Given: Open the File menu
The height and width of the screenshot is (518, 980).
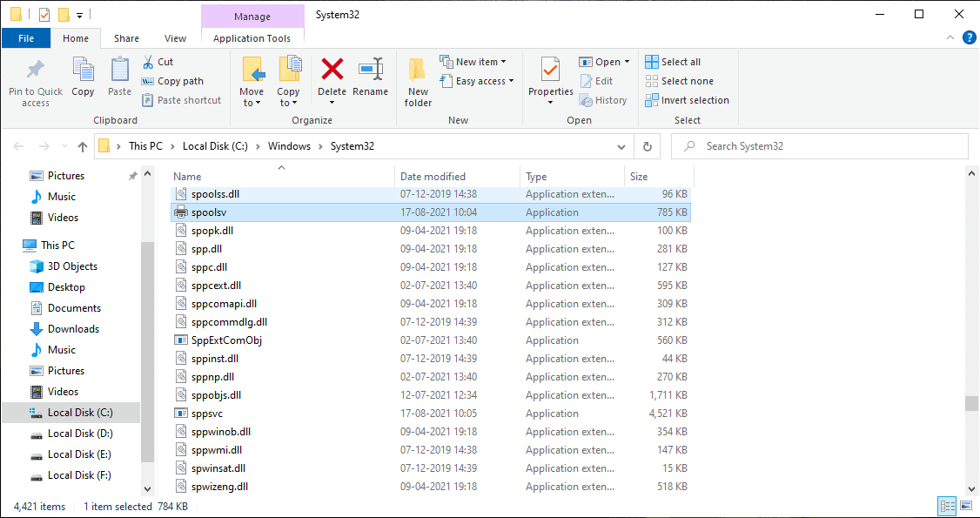Looking at the screenshot, I should click(x=26, y=38).
